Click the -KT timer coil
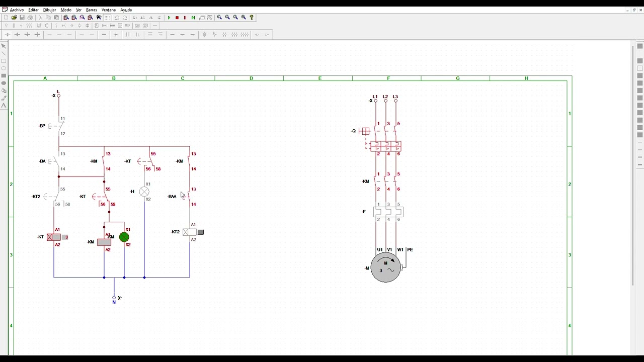This screenshot has height=362, width=644. pos(54,237)
